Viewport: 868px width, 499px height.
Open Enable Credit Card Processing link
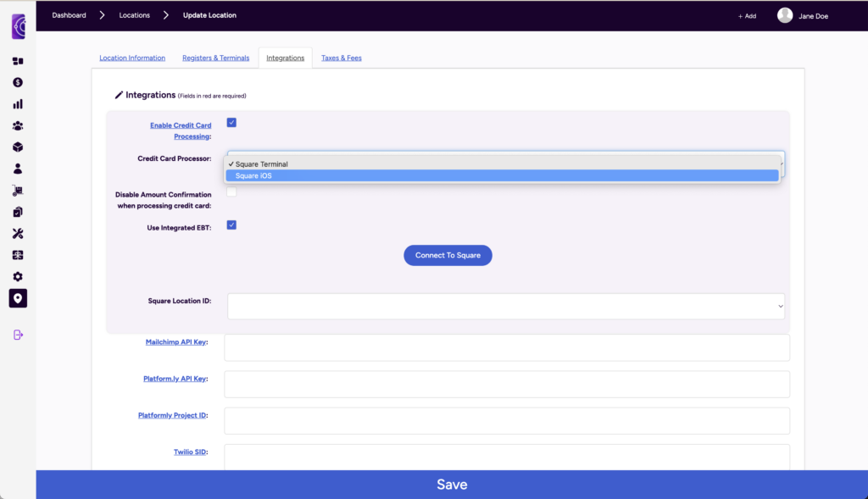coord(181,131)
